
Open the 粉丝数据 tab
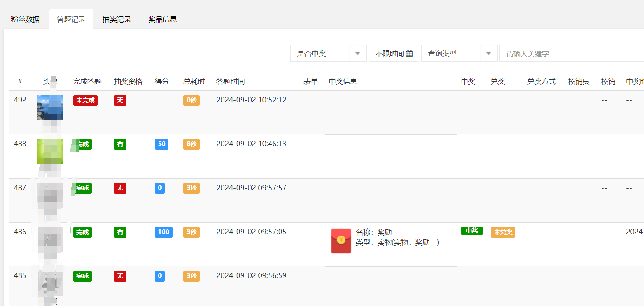pyautogui.click(x=25, y=19)
